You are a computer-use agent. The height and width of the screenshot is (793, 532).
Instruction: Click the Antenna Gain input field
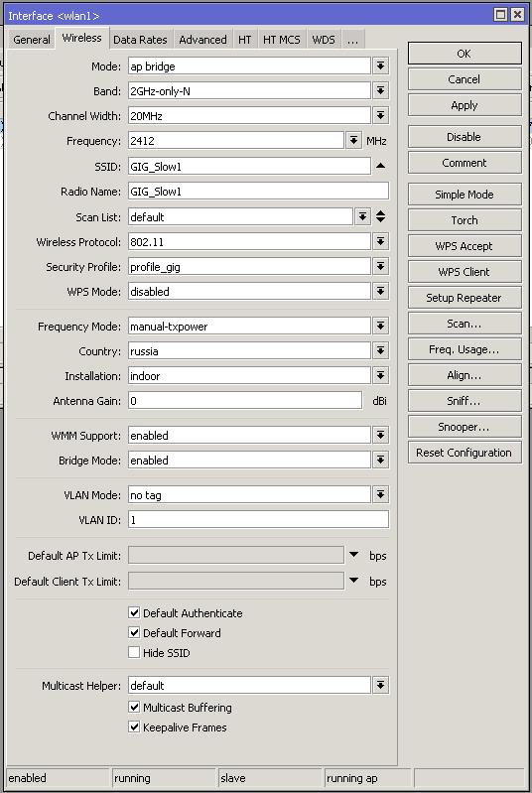pyautogui.click(x=245, y=401)
